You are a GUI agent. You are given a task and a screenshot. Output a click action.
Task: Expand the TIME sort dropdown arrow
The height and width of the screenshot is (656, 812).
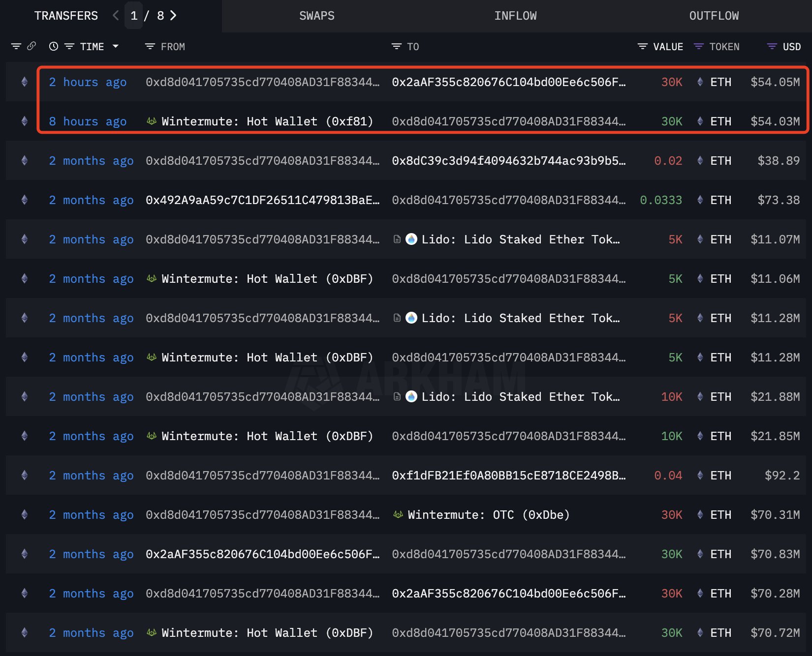116,46
